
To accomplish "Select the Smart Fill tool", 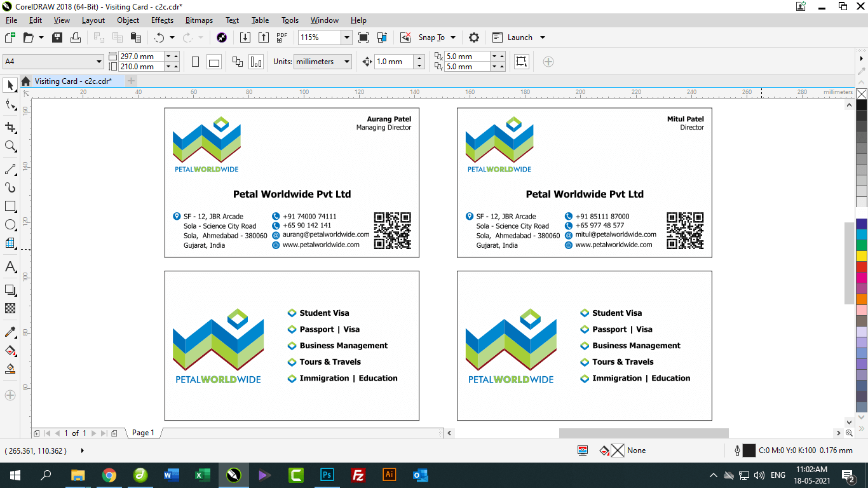I will 10,369.
